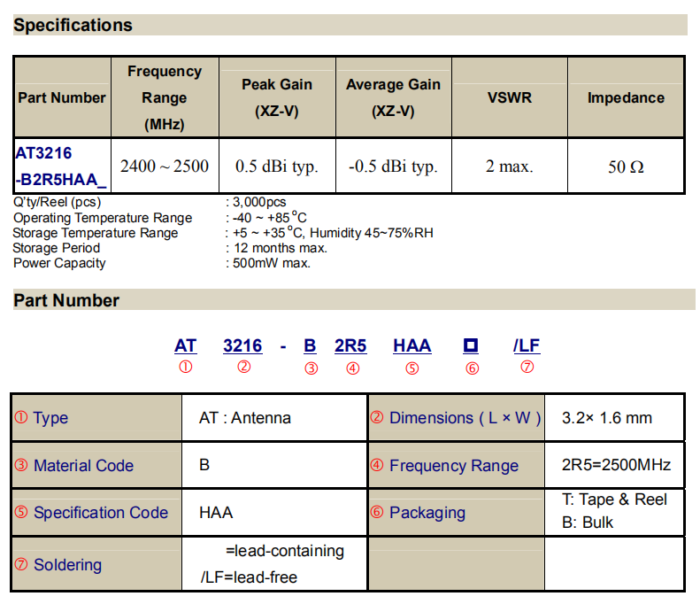
Task: Select the '-40 ~ +85°C' value
Action: point(270,218)
